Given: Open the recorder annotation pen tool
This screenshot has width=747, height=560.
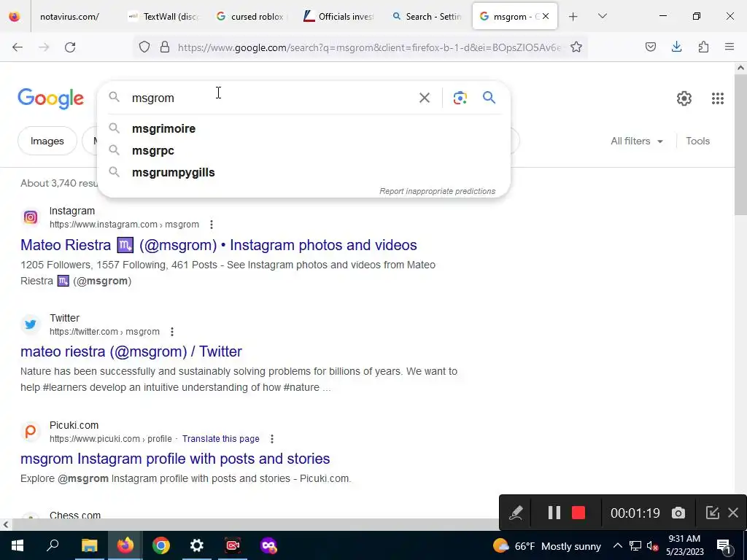Looking at the screenshot, I should pos(516,513).
